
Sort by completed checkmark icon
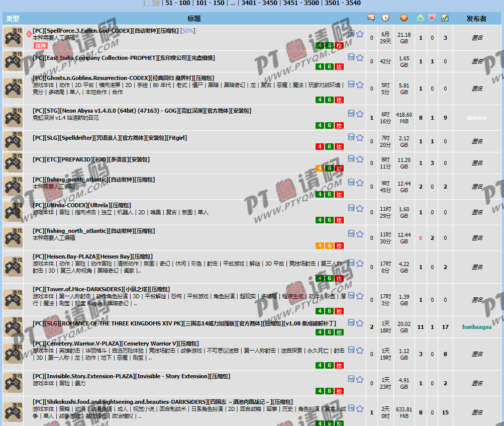click(445, 18)
